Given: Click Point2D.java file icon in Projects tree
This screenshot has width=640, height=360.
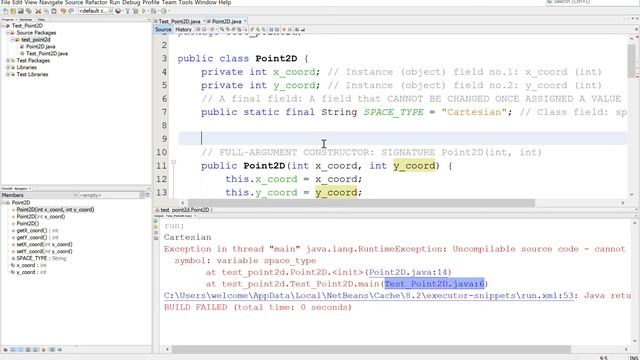Looking at the screenshot, I should 22,47.
